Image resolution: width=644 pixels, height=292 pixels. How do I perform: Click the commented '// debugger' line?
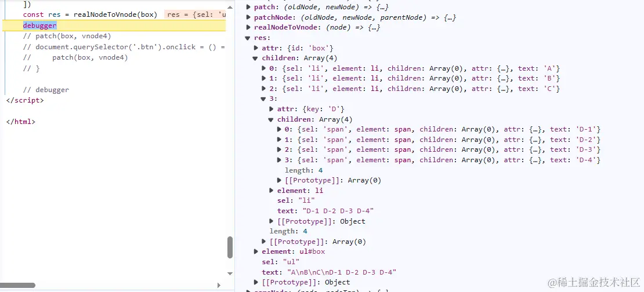coord(46,90)
